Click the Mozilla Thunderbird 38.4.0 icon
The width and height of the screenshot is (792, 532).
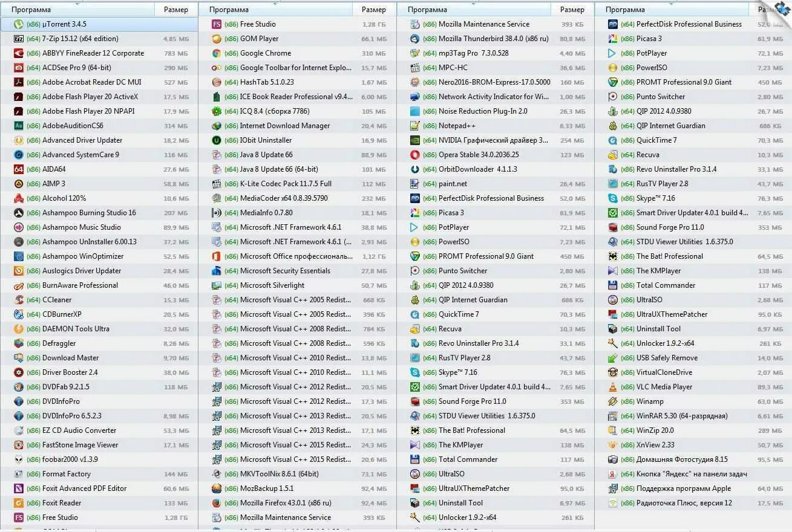[x=415, y=39]
